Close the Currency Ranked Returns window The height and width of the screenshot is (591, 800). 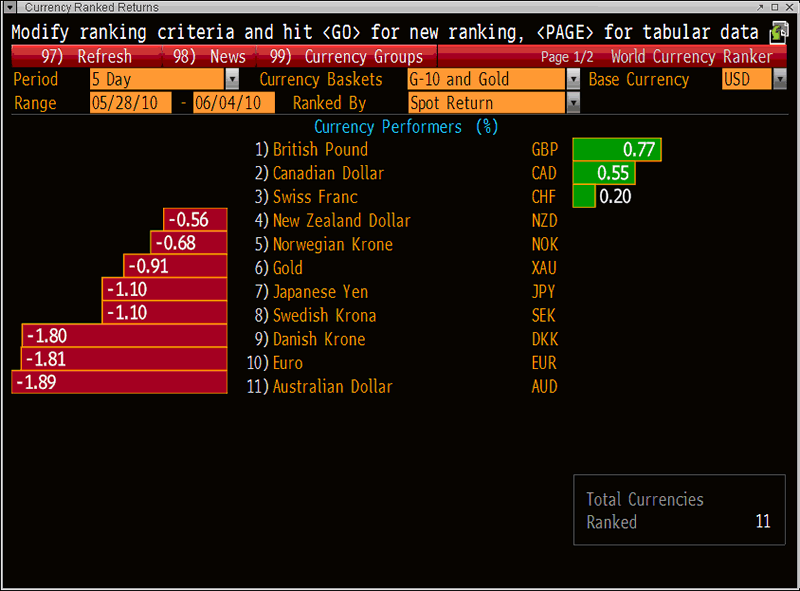789,7
